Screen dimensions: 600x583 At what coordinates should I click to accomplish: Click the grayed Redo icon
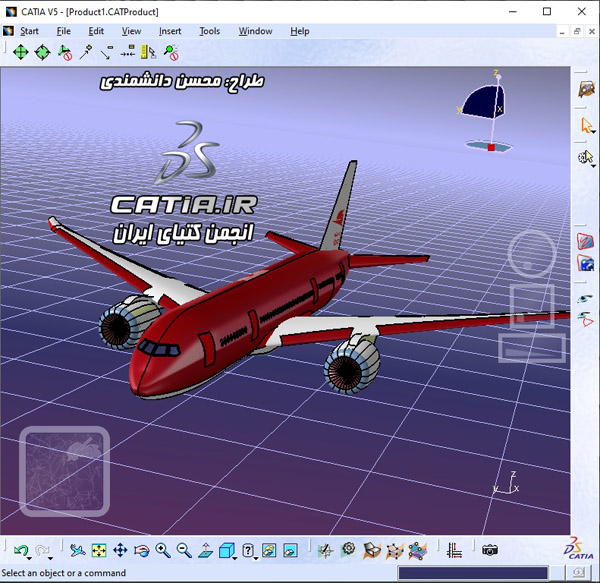pos(41,550)
